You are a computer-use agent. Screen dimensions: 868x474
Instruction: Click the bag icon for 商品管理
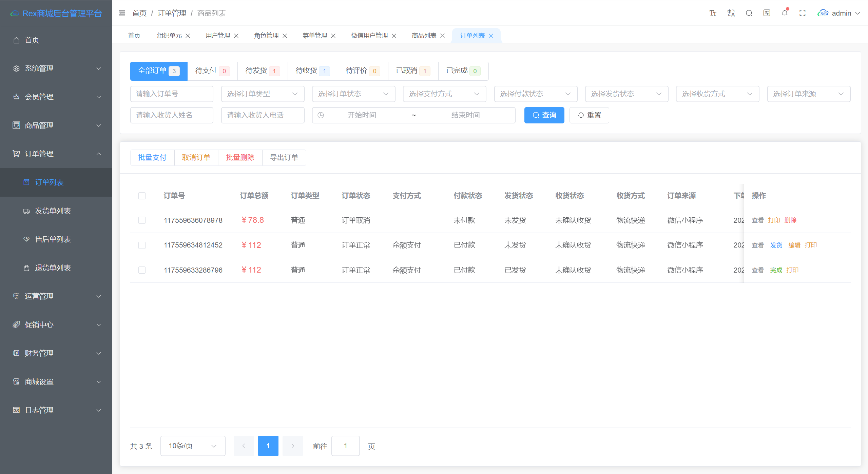pyautogui.click(x=16, y=125)
